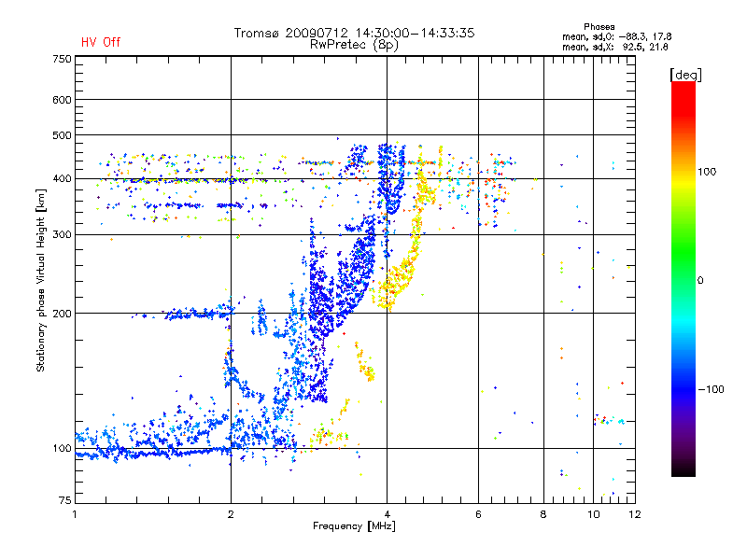Click the '[deg]' colorbar unit label
Screen dimensions: 747x560
(x=685, y=75)
